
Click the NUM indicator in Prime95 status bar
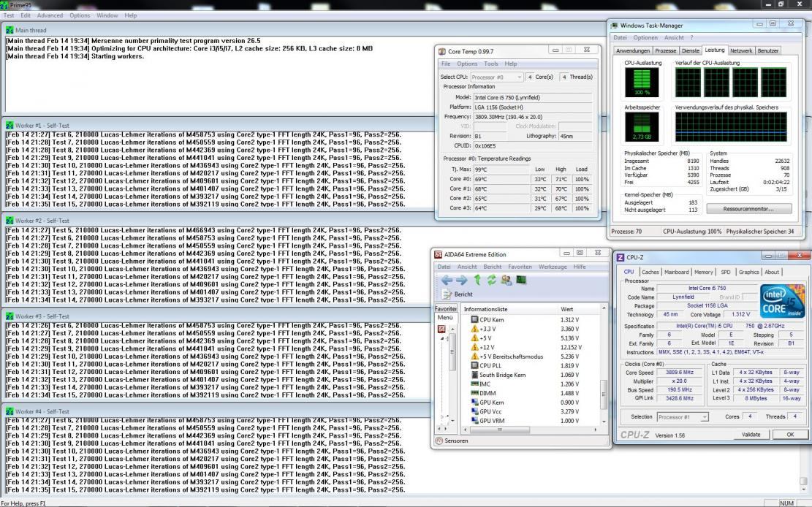click(x=786, y=503)
